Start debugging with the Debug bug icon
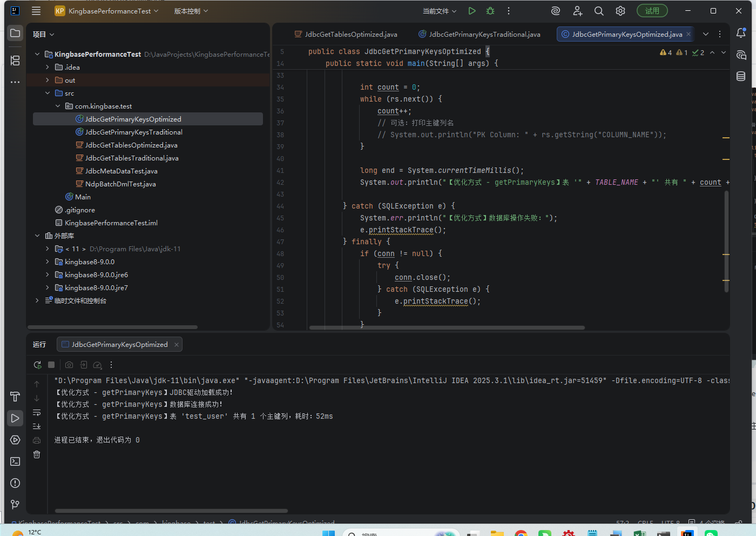Image resolution: width=756 pixels, height=536 pixels. pyautogui.click(x=490, y=11)
